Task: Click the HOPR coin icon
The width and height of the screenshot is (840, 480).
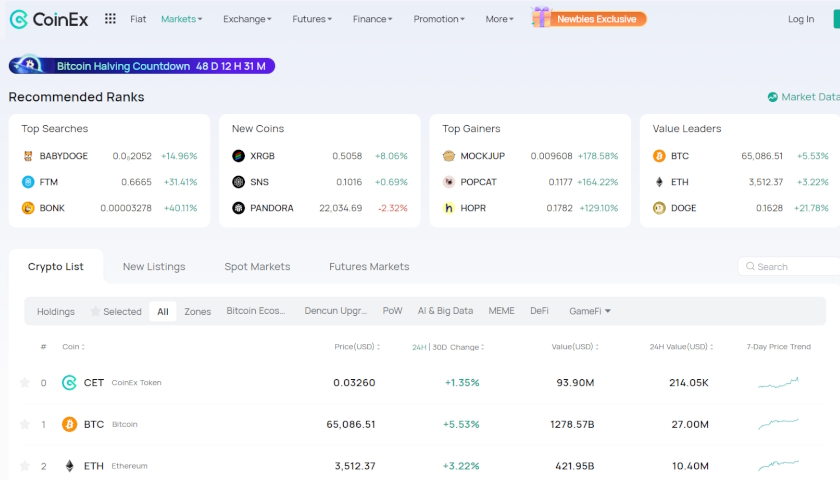Action: (x=449, y=208)
